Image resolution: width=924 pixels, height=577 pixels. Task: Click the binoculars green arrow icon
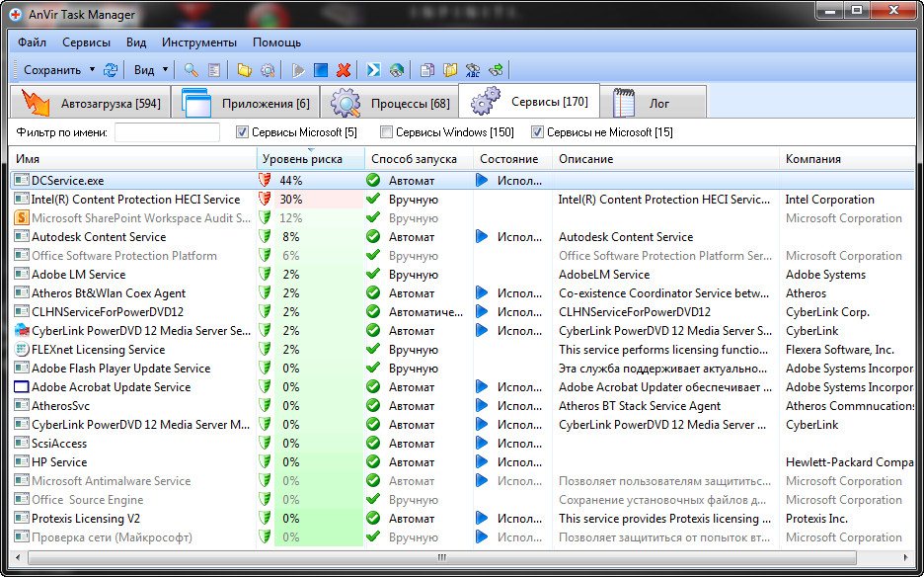click(x=496, y=70)
